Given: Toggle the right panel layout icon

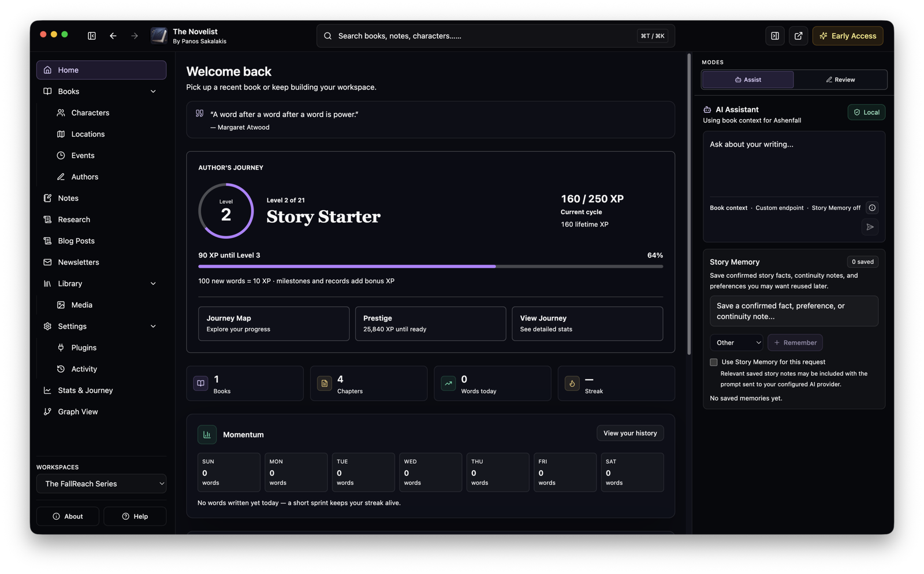Looking at the screenshot, I should tap(775, 36).
